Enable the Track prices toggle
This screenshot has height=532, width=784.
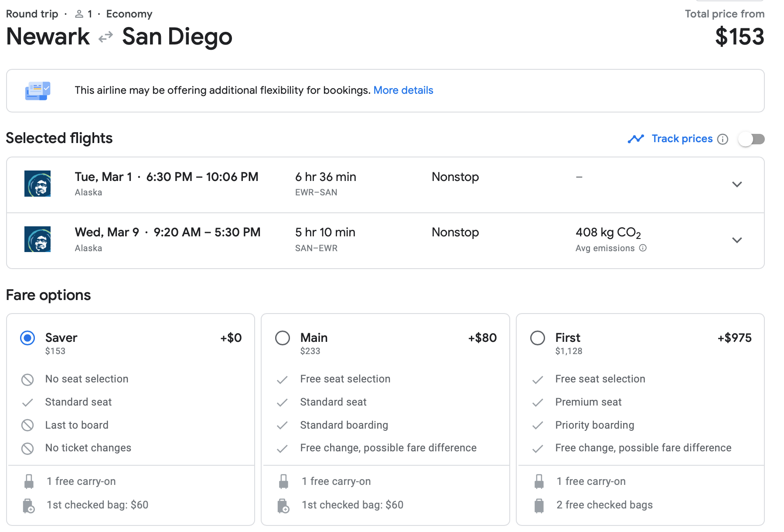pyautogui.click(x=751, y=139)
